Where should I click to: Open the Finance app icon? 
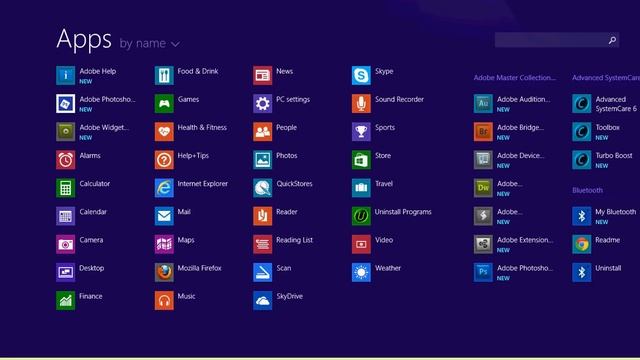[65, 300]
